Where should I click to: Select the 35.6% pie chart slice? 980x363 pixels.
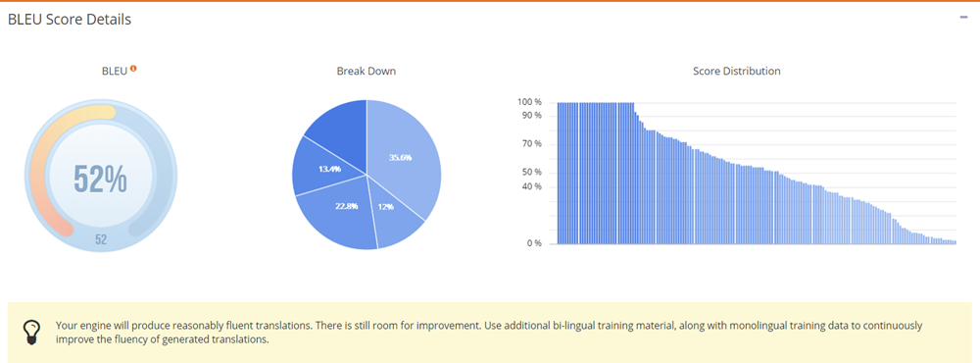tap(403, 156)
